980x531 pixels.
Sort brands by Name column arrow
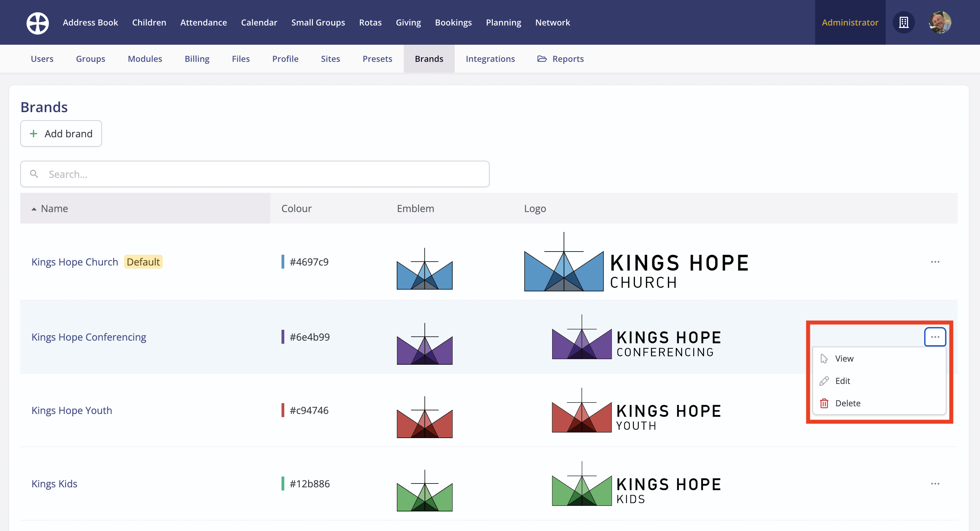coord(34,209)
